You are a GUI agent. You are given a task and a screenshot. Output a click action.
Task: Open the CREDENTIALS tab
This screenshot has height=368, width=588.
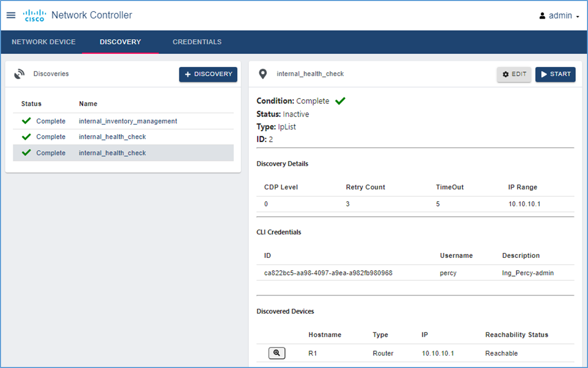click(x=197, y=42)
